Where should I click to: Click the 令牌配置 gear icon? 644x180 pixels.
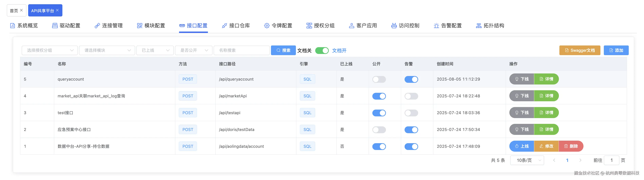click(x=267, y=25)
